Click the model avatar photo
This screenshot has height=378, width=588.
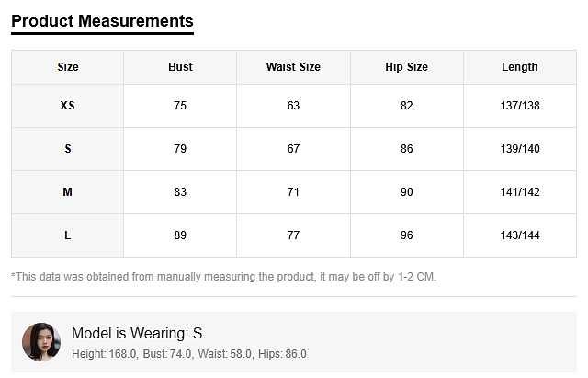tap(40, 342)
